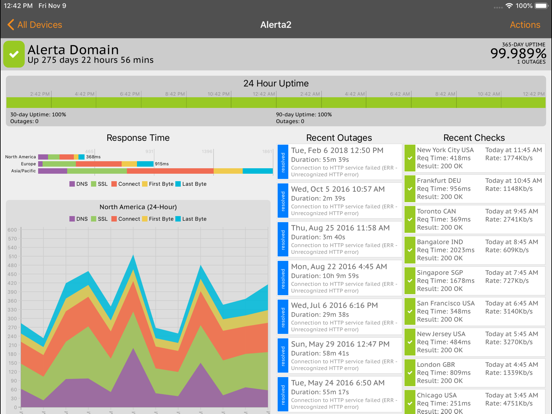This screenshot has height=414, width=552.
Task: Open the San Francisco USA check
Action: [475, 311]
